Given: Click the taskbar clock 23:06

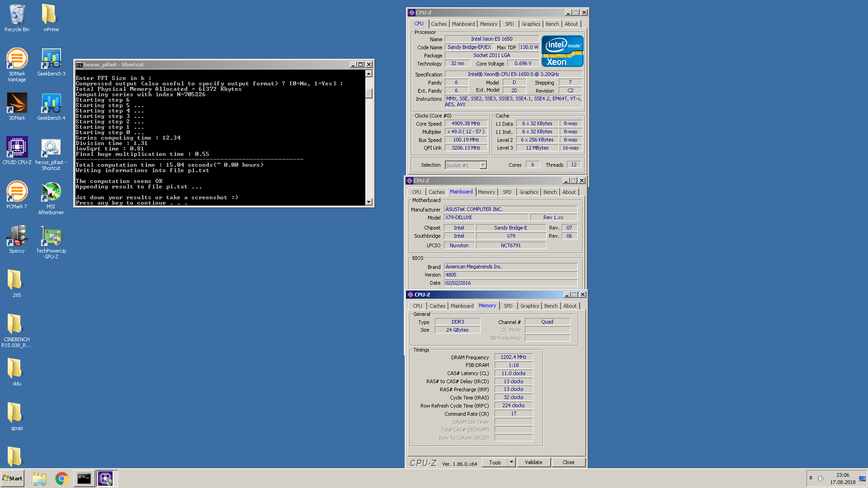Looking at the screenshot, I should coord(843,475).
